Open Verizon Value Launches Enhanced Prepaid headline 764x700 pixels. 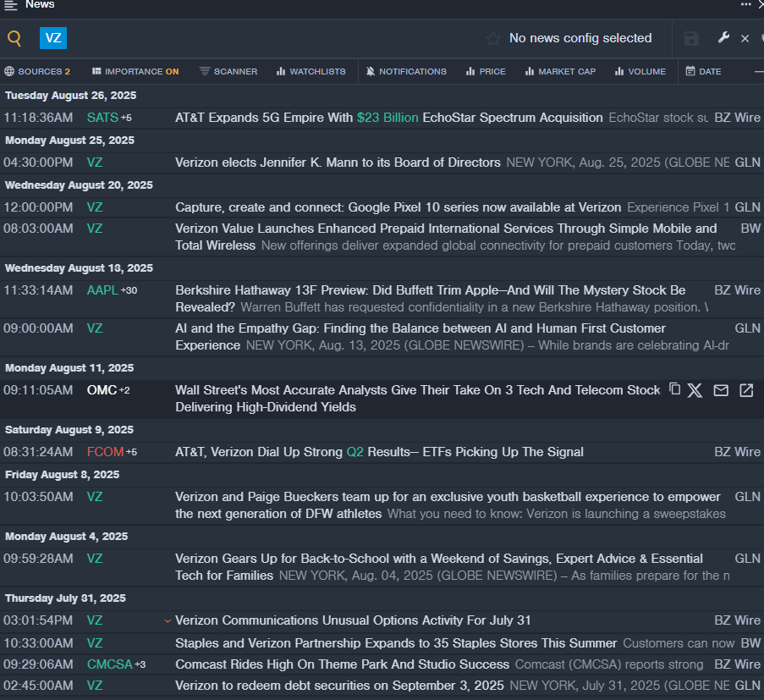[446, 236]
